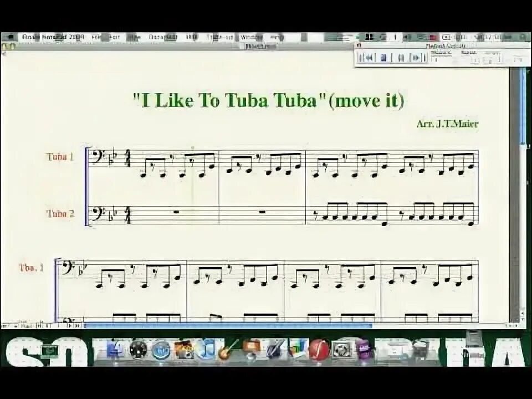Open the Finale NotePad 2009 application menu
This screenshot has height=399, width=532.
point(53,37)
